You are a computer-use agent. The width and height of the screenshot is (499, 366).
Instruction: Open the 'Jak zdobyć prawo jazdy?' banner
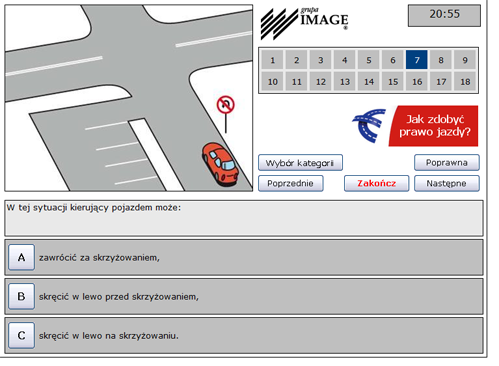click(x=434, y=126)
